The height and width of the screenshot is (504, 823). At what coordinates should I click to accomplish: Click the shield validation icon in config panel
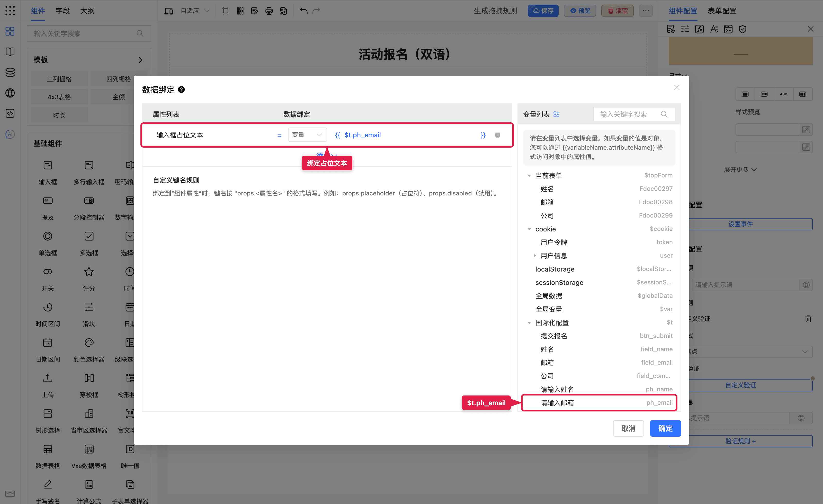coord(743,29)
